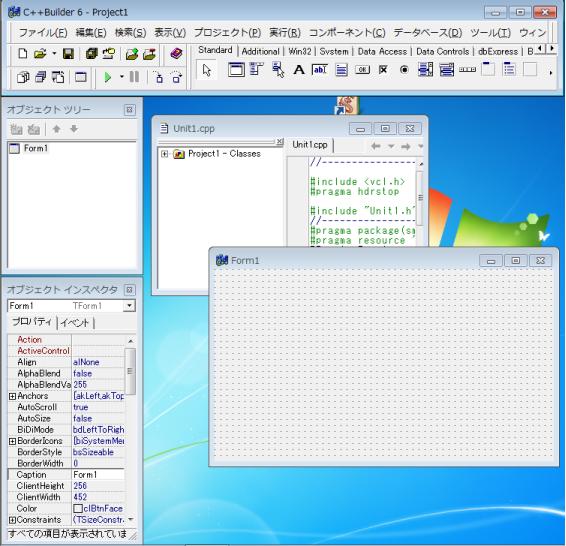
Task: Expand the Anchors property
Action: click(x=12, y=396)
